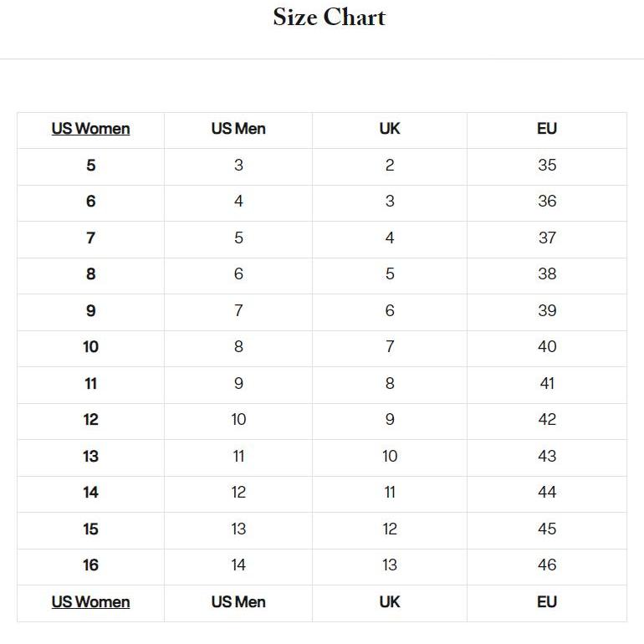Click the US Men bottom footer header
The height and width of the screenshot is (644, 644).
click(x=238, y=602)
